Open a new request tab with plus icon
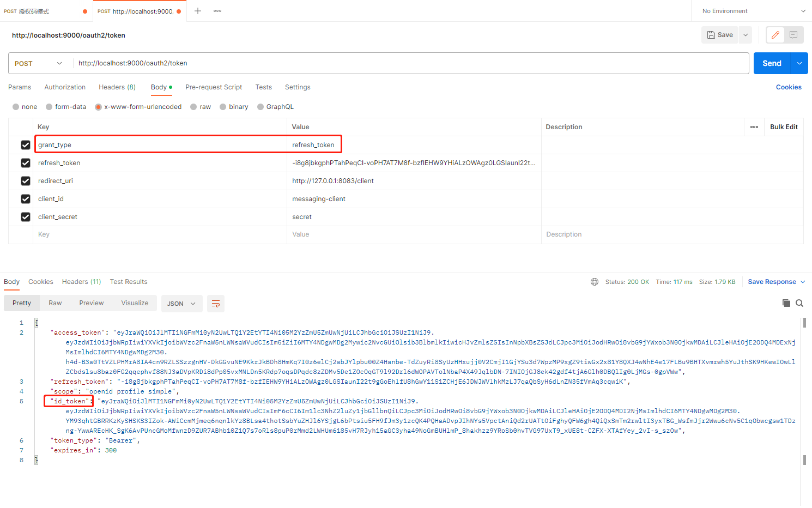This screenshot has width=812, height=508. tap(197, 11)
